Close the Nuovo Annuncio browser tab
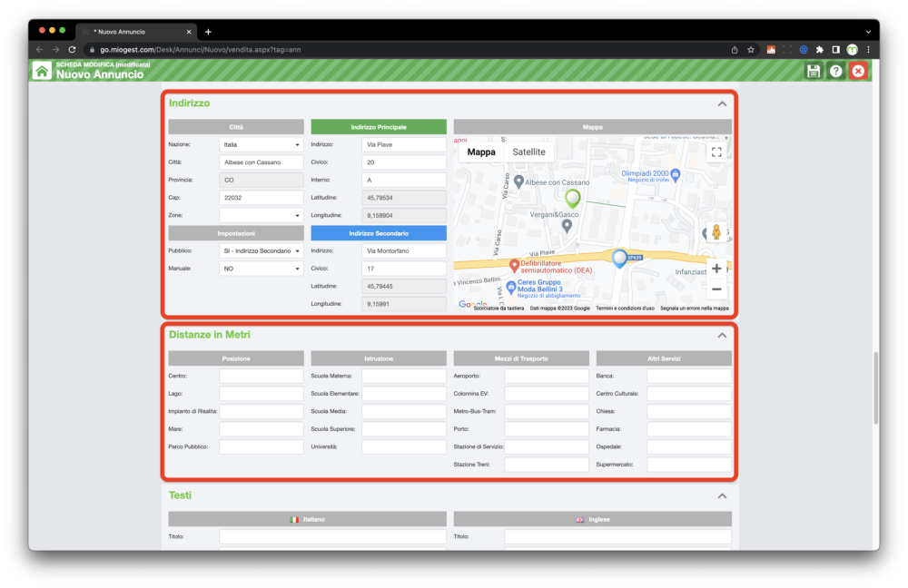This screenshot has width=908, height=588. [189, 32]
